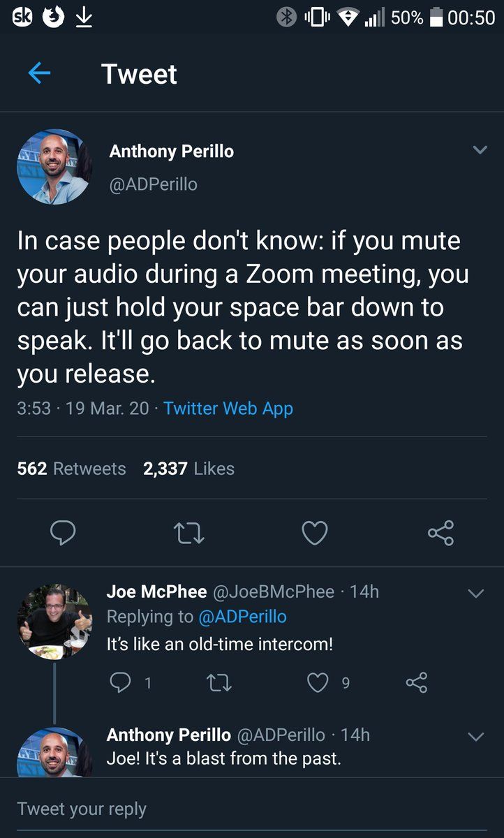Share Joe McPhee's reply
The width and height of the screenshot is (504, 838).
point(417,682)
